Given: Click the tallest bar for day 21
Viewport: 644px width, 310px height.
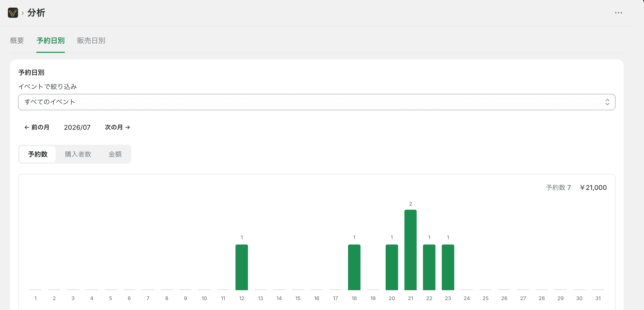Looking at the screenshot, I should 411,250.
